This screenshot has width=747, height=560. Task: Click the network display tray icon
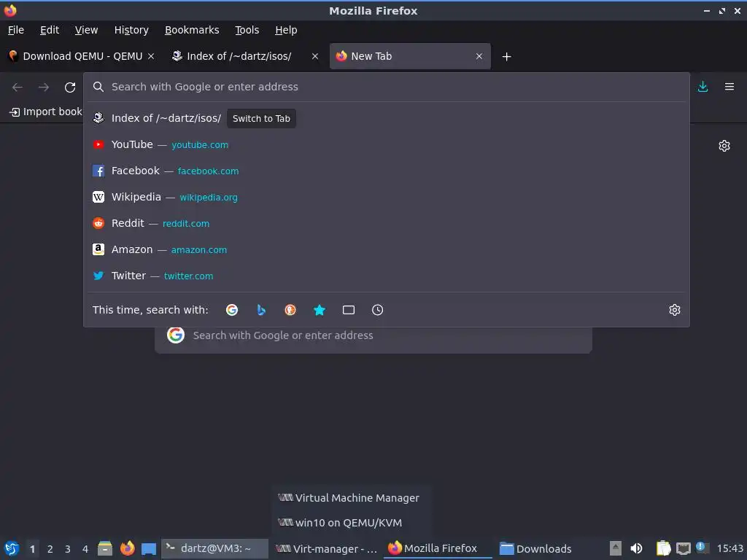(683, 548)
